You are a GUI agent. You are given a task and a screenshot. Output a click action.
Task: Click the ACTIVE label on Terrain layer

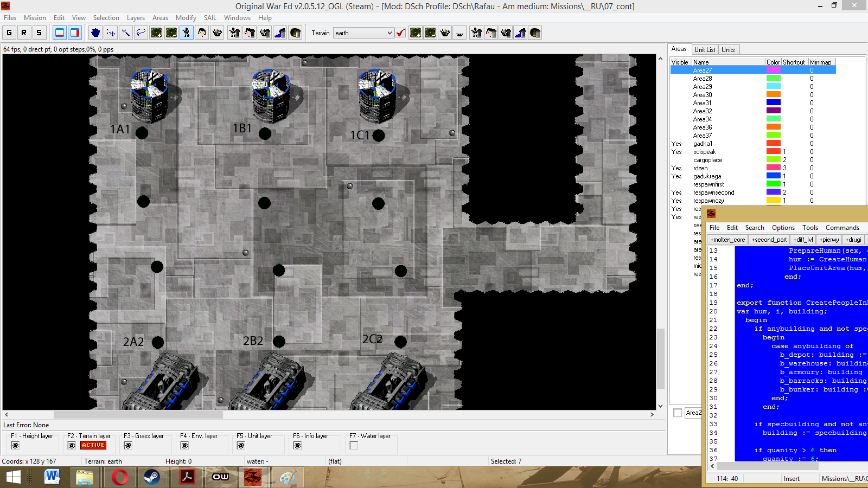coord(93,445)
